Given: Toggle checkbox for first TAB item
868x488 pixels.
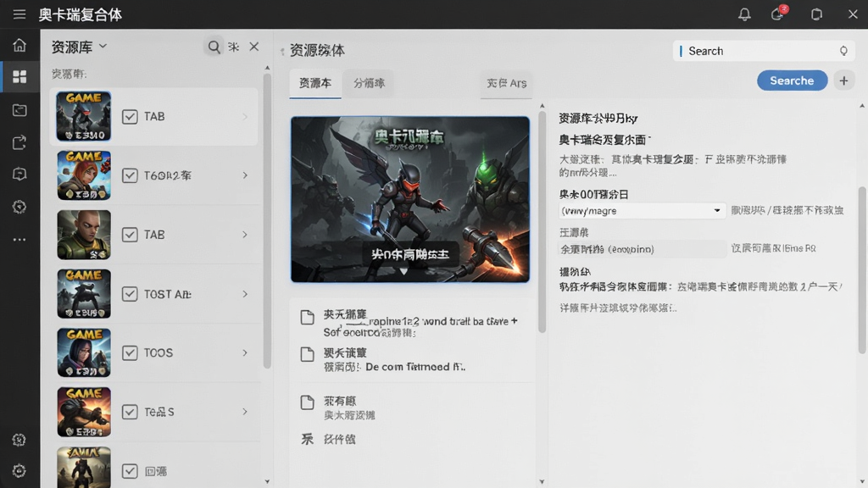Looking at the screenshot, I should click(130, 117).
